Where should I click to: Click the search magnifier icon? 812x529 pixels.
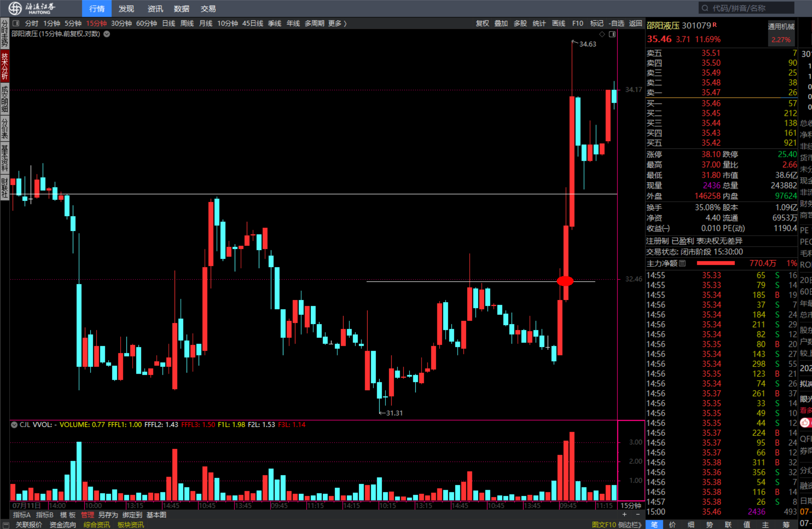pos(705,8)
